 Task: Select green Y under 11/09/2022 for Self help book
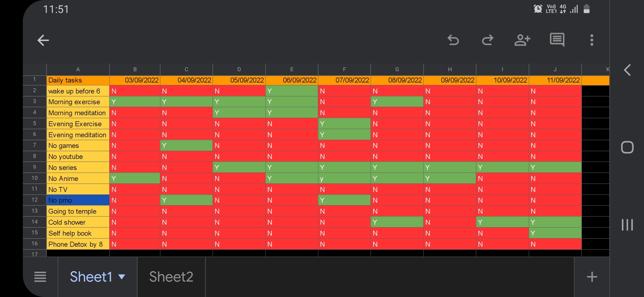(555, 233)
